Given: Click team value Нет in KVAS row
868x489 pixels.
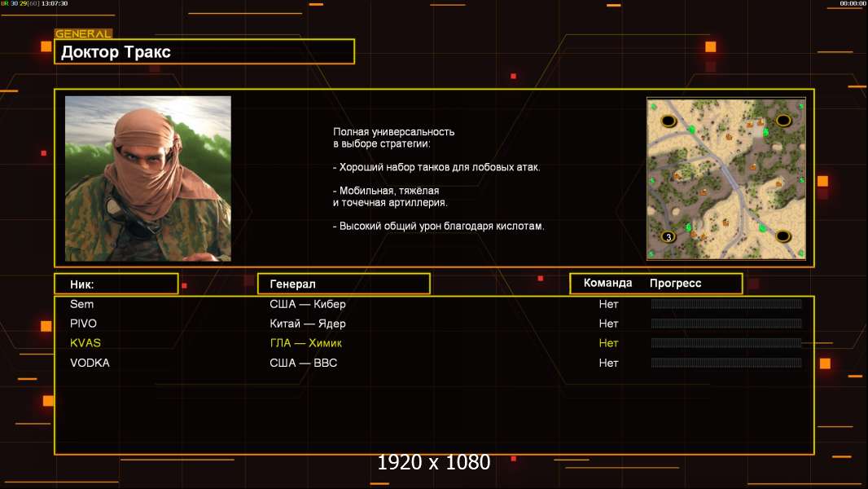Looking at the screenshot, I should click(x=608, y=343).
